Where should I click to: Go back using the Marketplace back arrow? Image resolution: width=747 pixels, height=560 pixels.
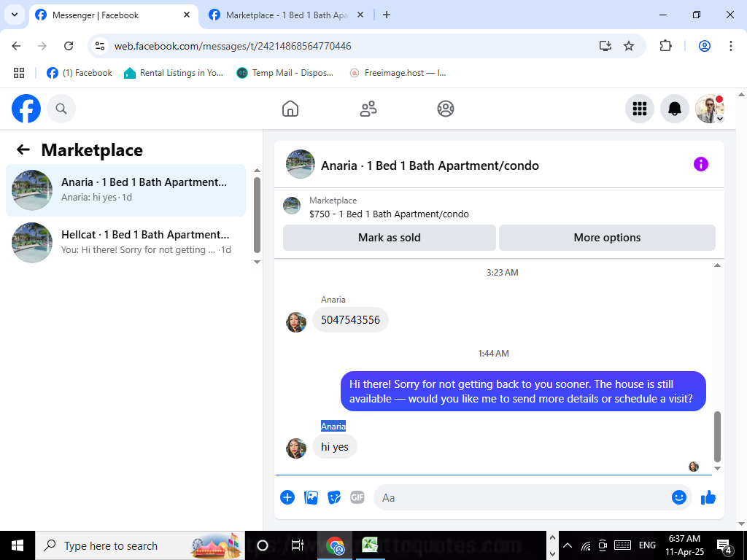click(23, 150)
